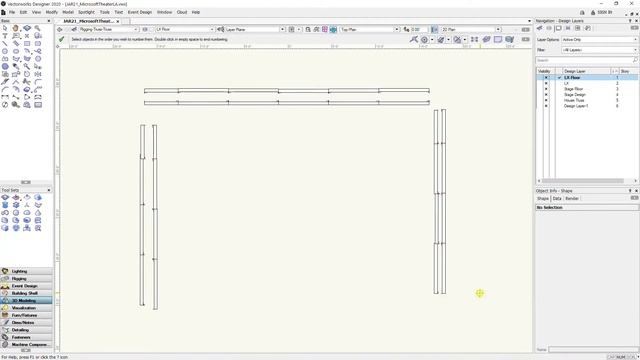Click the Classes tab icon in Navigation palette
Image resolution: width=640 pixels, height=360 pixels.
click(540, 28)
